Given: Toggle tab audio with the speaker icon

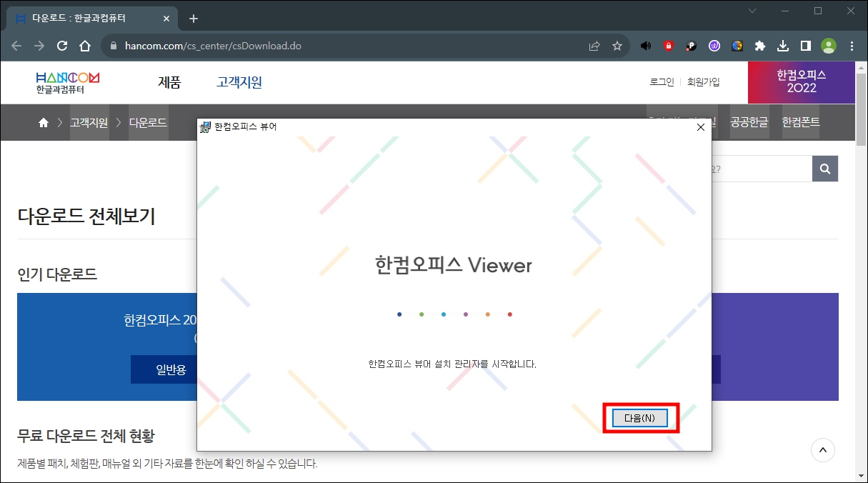Looking at the screenshot, I should point(646,46).
